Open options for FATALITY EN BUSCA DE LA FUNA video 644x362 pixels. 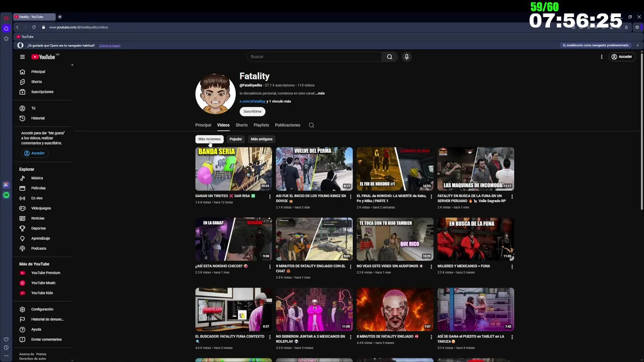512,197
